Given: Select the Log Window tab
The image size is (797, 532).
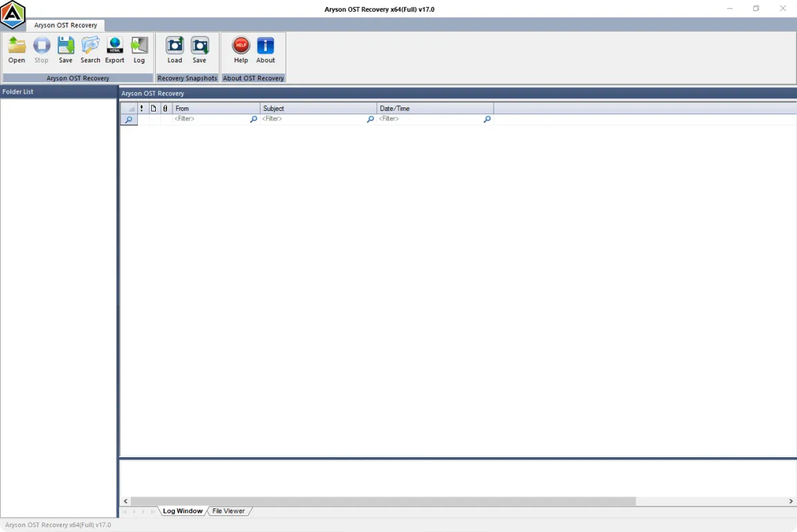Looking at the screenshot, I should pos(182,511).
